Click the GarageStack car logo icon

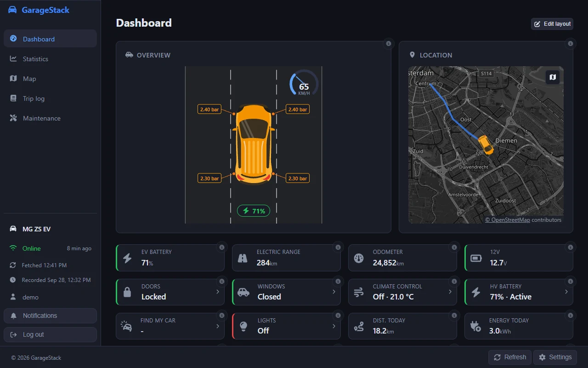[x=12, y=10]
